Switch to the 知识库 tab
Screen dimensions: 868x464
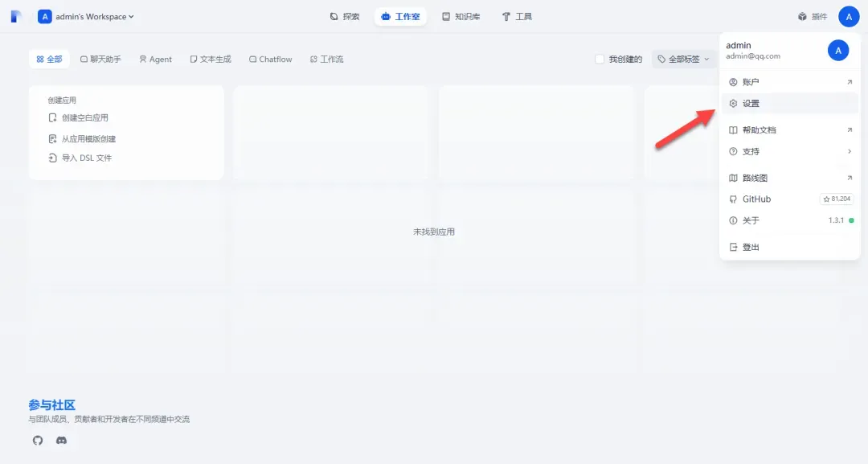461,16
